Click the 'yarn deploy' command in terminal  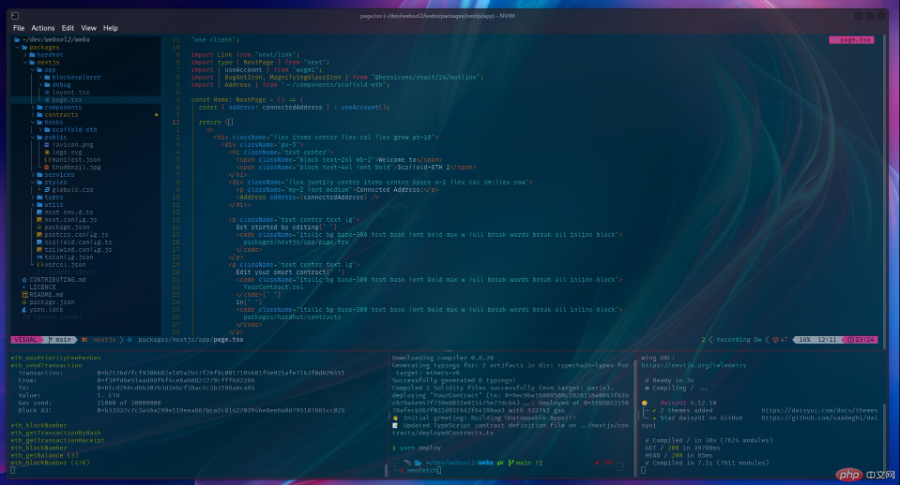420,448
